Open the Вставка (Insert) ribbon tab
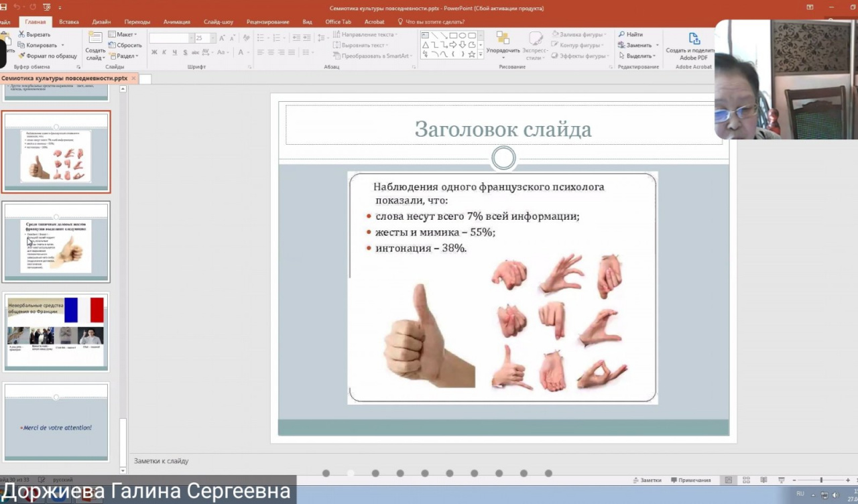The height and width of the screenshot is (504, 858). 68,21
